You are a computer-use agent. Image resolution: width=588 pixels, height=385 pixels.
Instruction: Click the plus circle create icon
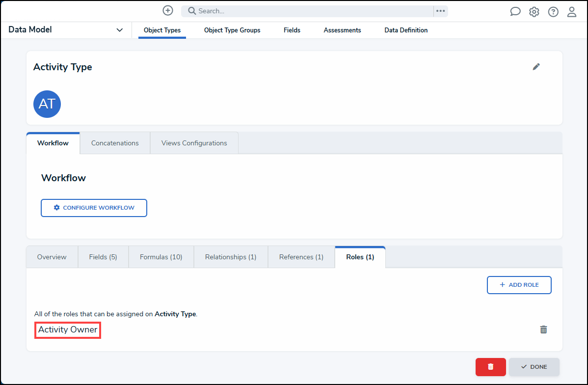point(168,10)
